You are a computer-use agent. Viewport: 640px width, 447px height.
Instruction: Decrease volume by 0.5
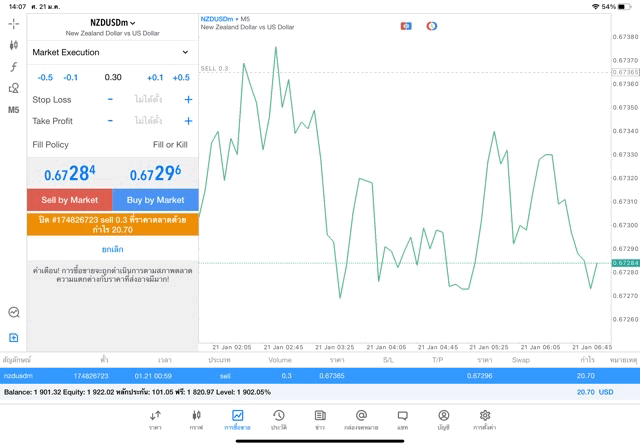click(x=45, y=78)
